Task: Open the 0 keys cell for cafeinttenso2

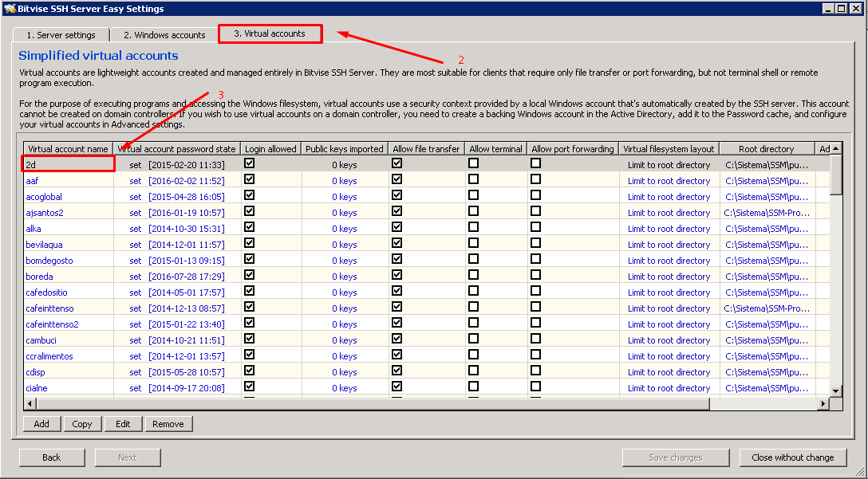Action: (345, 324)
